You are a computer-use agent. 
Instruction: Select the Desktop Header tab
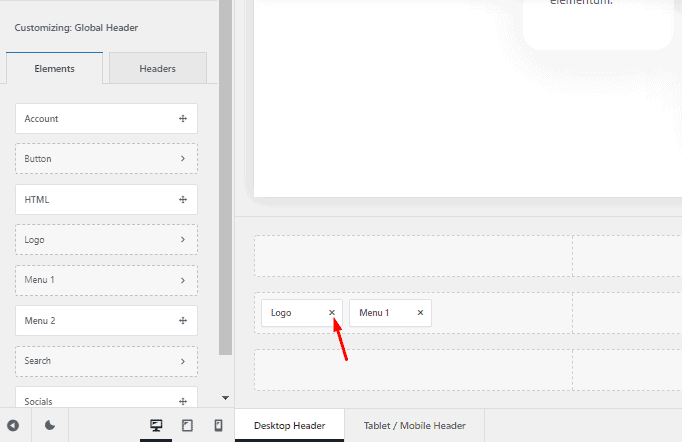(x=289, y=426)
